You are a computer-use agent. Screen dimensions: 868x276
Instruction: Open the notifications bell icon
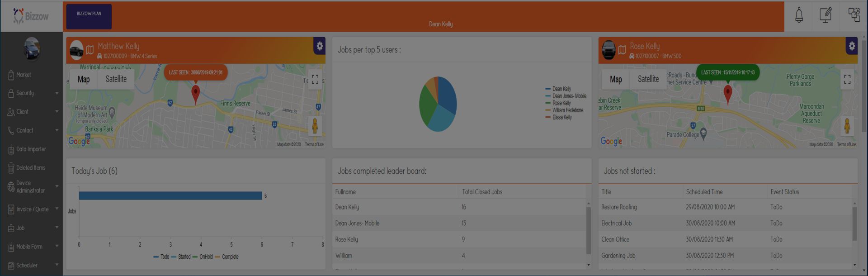[799, 15]
